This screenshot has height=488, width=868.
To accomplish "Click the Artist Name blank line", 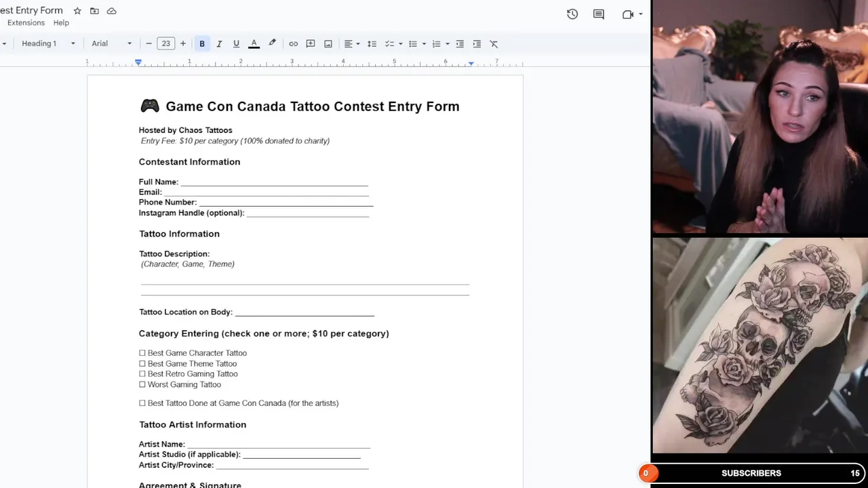I will click(279, 445).
